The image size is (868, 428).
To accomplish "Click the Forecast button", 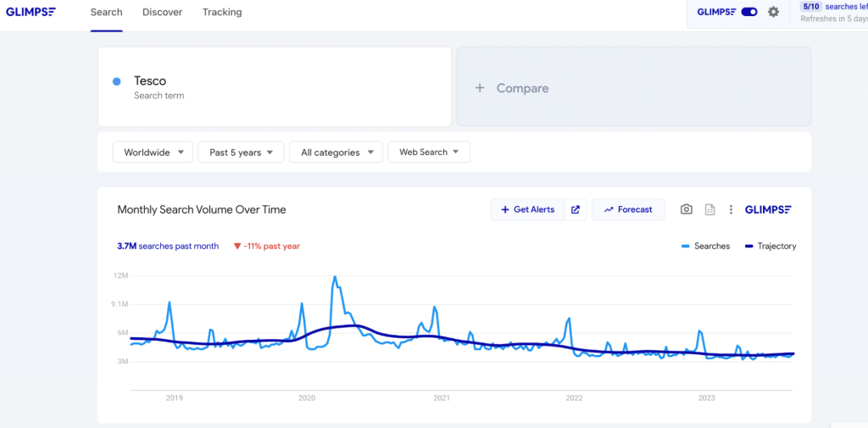I will 628,209.
